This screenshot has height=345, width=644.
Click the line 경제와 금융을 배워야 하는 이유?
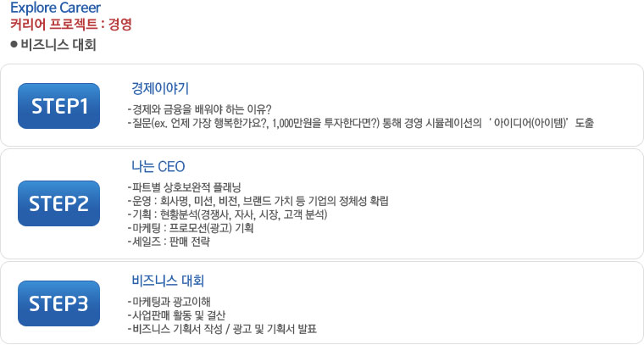pyautogui.click(x=197, y=109)
